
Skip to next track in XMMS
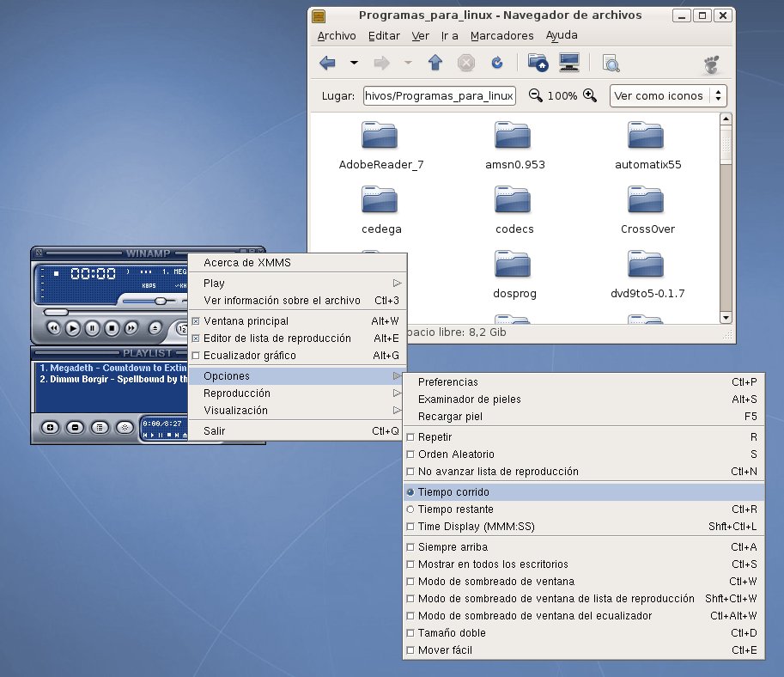(x=131, y=328)
